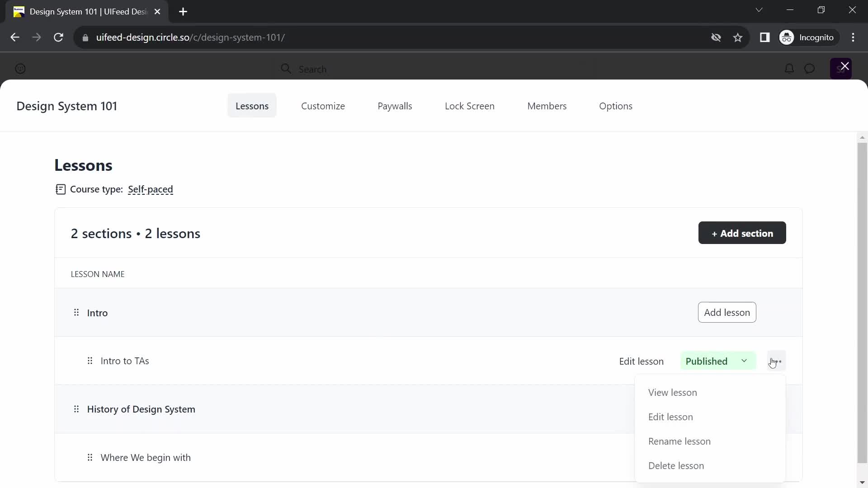Toggle Published status for Intro to TAs

716,361
